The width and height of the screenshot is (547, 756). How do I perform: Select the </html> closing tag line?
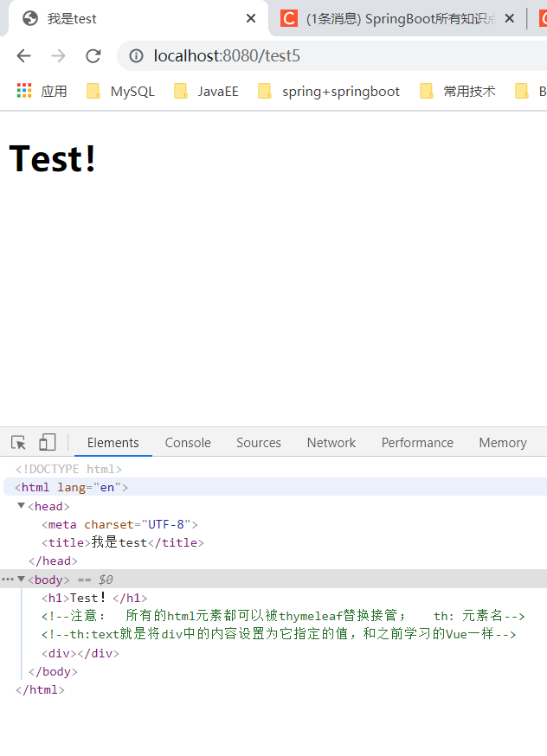[x=40, y=690]
